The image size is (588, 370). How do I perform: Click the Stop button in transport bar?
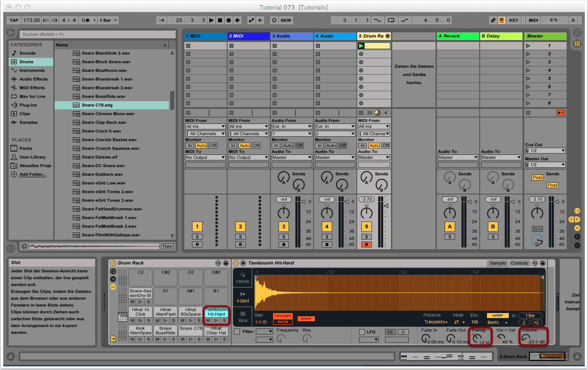220,20
